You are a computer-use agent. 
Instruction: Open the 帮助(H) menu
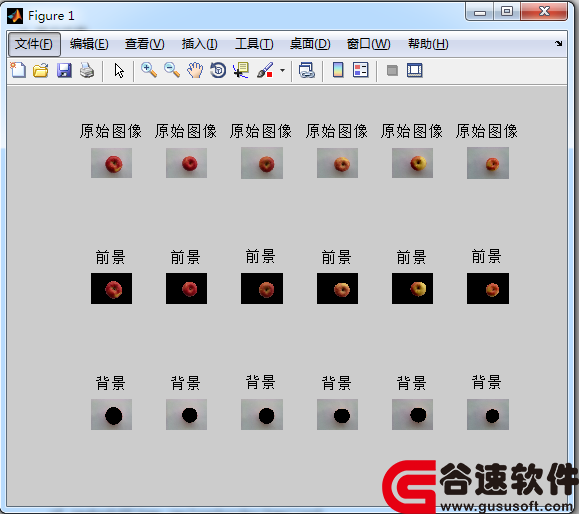(x=428, y=44)
